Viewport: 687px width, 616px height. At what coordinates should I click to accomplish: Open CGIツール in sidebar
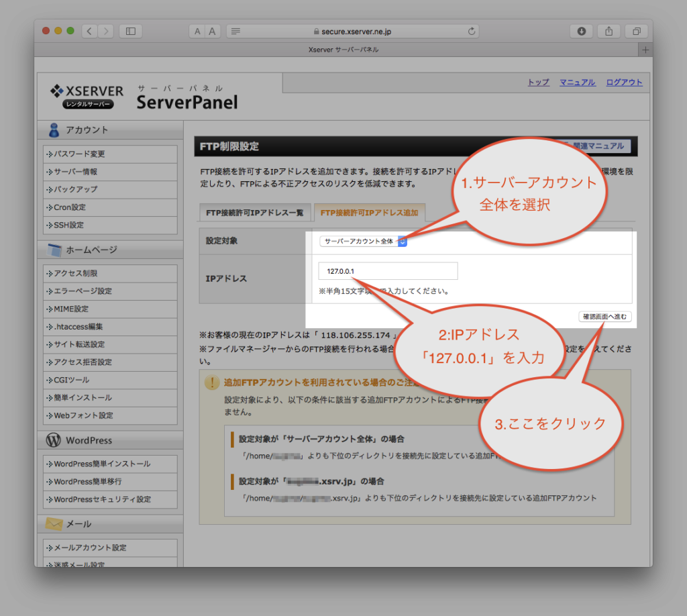(111, 380)
